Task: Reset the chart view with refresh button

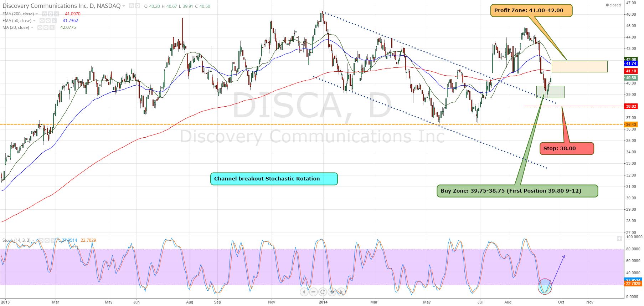Action: point(323,292)
